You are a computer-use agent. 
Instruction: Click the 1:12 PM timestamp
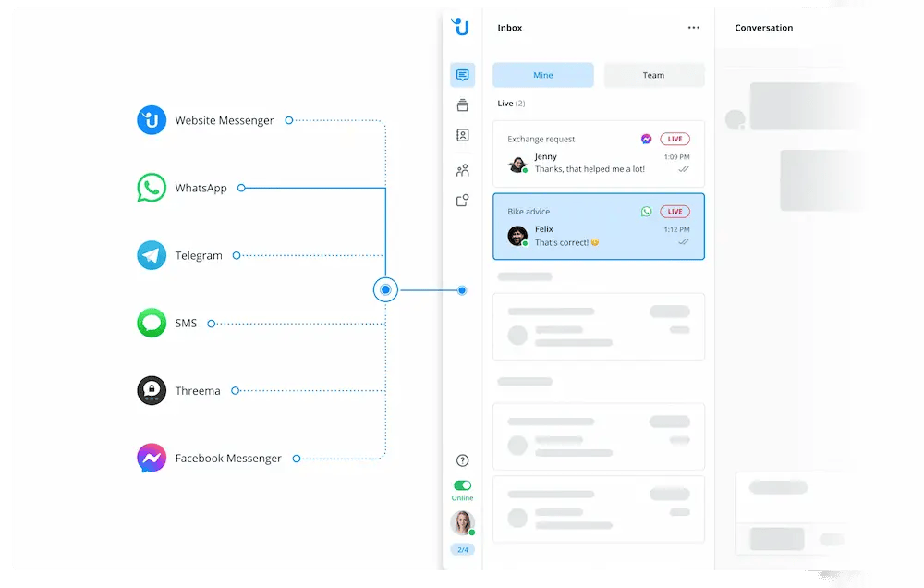coord(676,229)
